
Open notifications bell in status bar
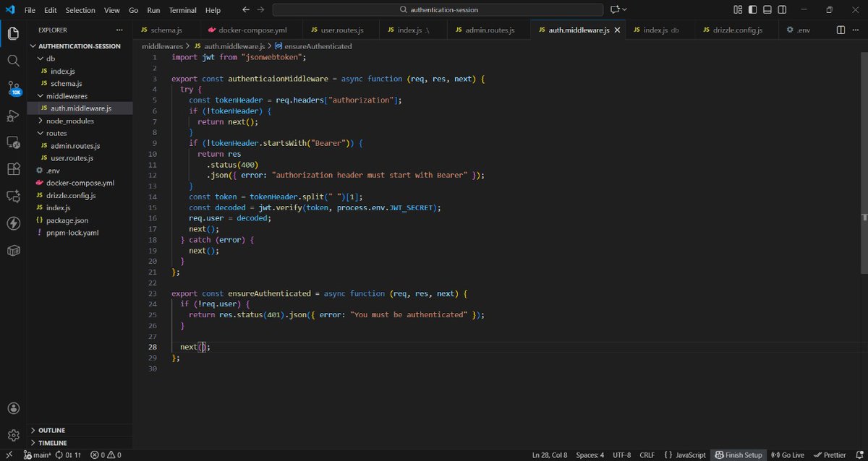[858, 455]
